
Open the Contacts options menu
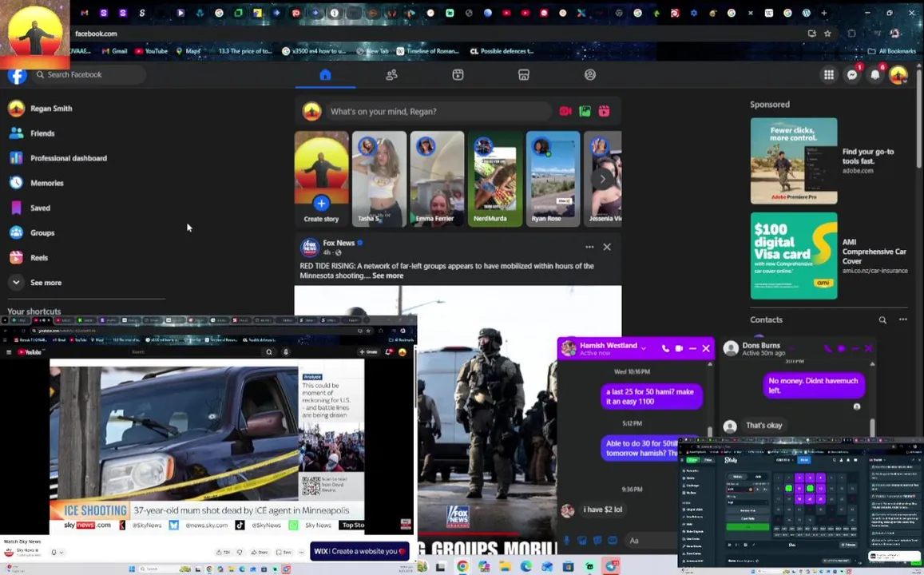[902, 320]
